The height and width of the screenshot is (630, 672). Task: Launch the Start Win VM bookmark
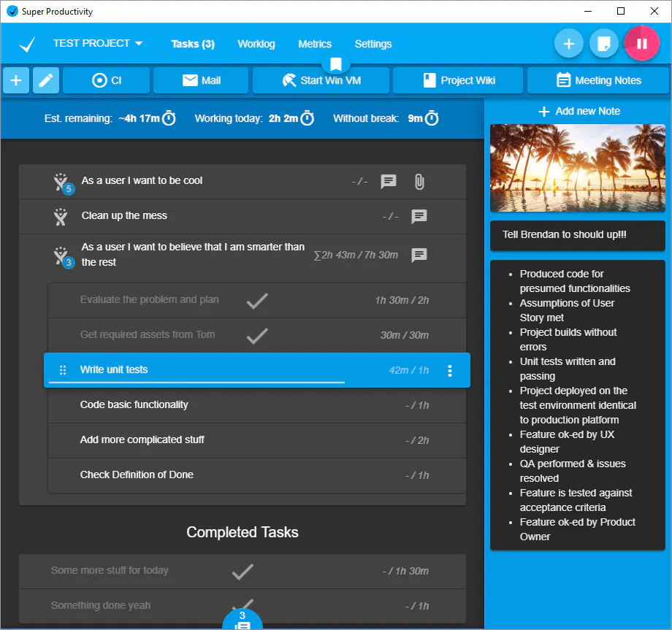[x=321, y=80]
